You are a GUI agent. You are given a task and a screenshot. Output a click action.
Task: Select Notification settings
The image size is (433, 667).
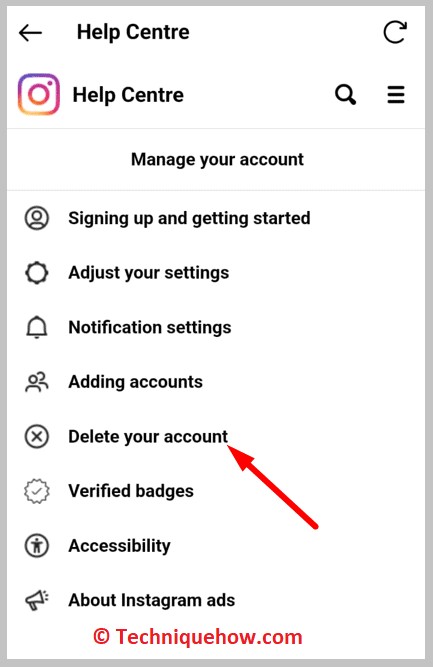tap(150, 327)
